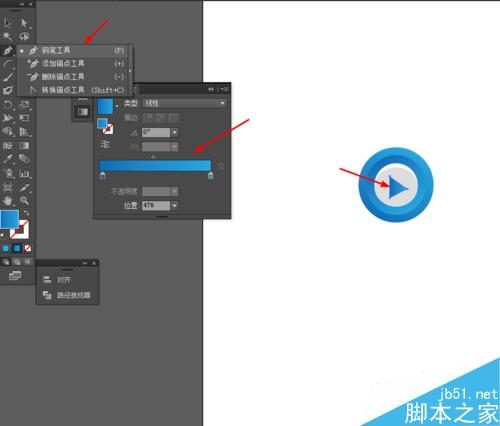Click the blue gradient slider bar
Image resolution: width=500 pixels, height=426 pixels.
pyautogui.click(x=155, y=166)
